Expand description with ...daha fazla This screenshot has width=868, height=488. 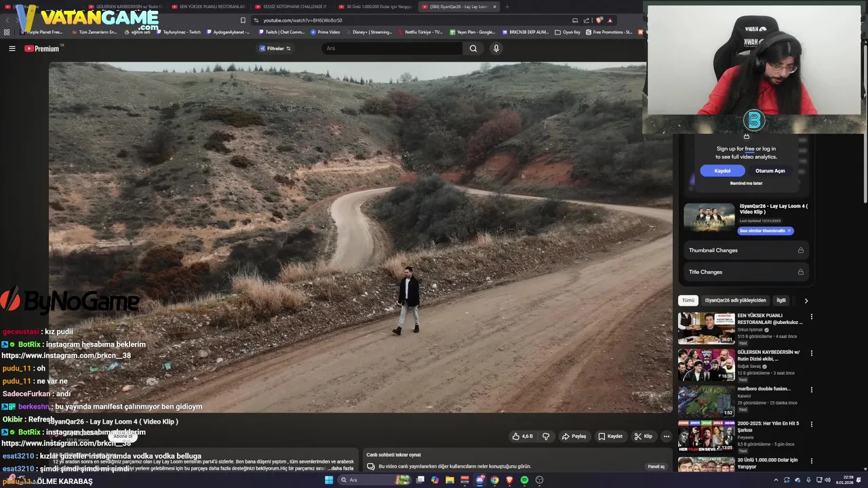click(x=340, y=468)
